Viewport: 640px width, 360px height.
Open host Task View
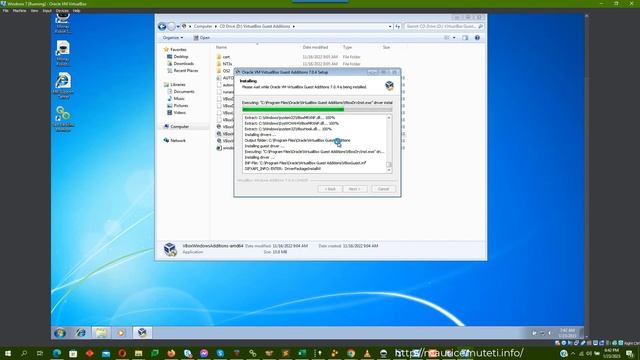(x=40, y=353)
